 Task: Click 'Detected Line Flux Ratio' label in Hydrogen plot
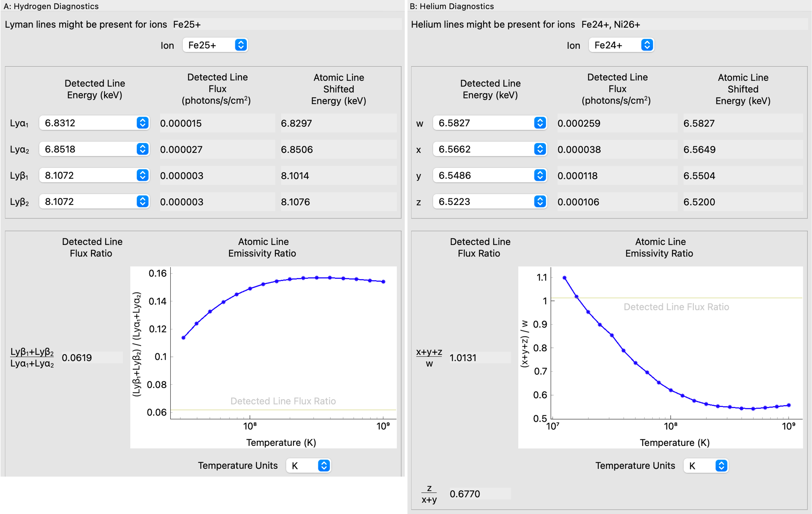[283, 401]
